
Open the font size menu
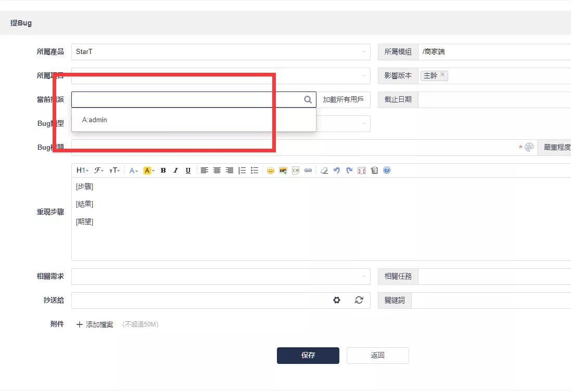tap(115, 170)
